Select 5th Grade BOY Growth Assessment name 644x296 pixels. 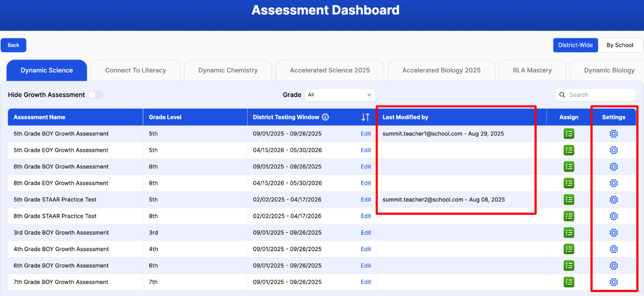point(61,134)
